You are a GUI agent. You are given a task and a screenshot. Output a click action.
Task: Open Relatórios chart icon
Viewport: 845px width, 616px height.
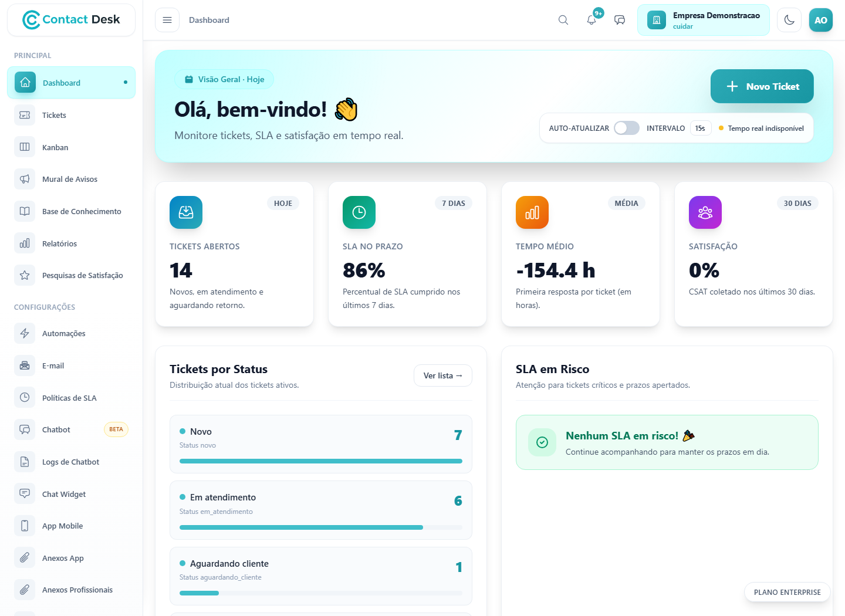pos(25,243)
